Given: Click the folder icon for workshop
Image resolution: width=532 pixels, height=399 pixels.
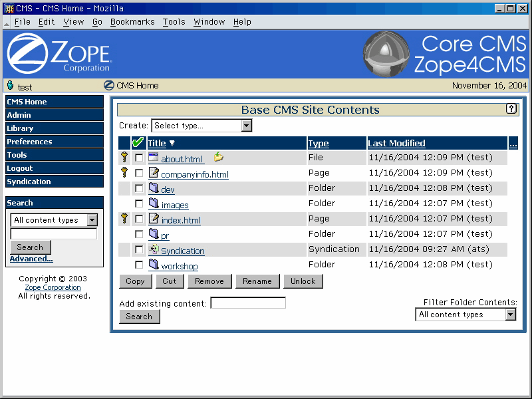Looking at the screenshot, I should coord(154,264).
